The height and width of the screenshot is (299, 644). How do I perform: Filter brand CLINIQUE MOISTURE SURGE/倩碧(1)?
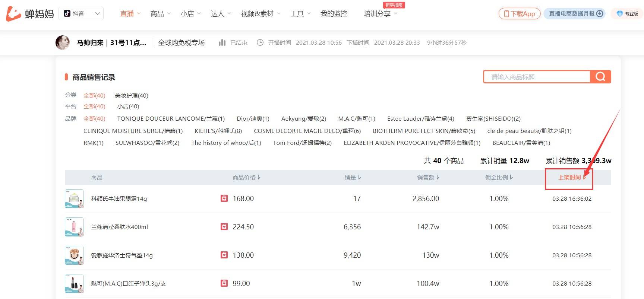click(133, 131)
